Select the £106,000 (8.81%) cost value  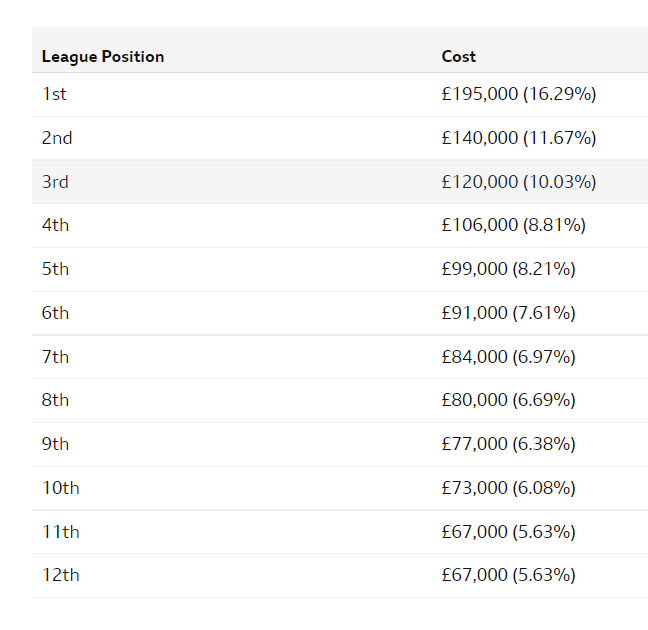click(513, 225)
